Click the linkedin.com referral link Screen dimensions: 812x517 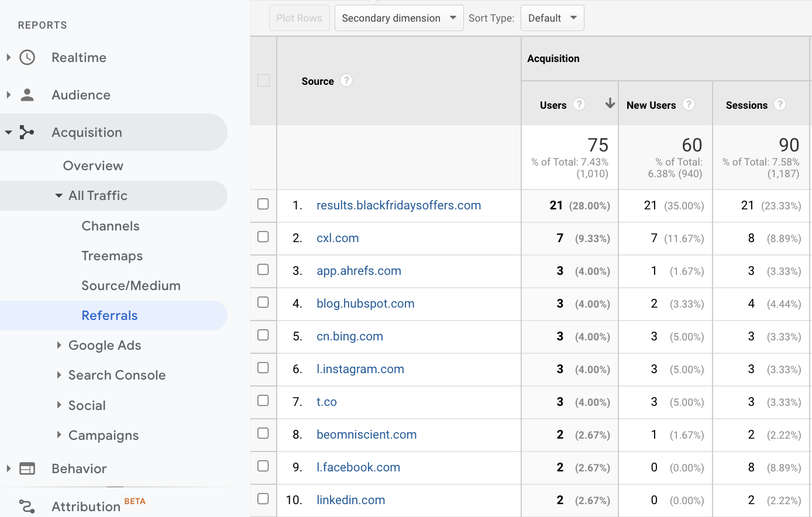350,500
